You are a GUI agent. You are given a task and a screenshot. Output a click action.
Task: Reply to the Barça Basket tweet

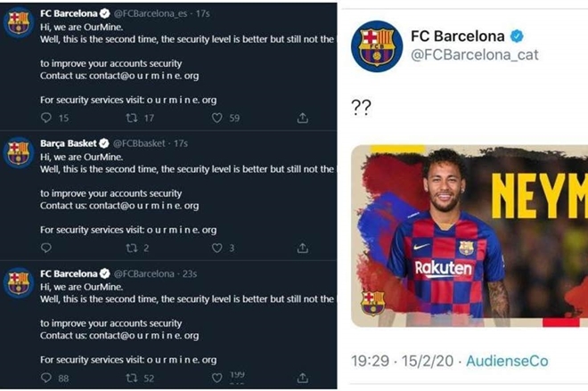(46, 248)
